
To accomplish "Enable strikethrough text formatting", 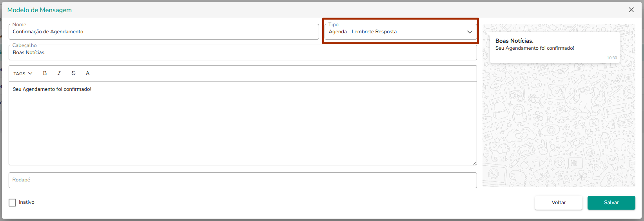I will point(73,73).
